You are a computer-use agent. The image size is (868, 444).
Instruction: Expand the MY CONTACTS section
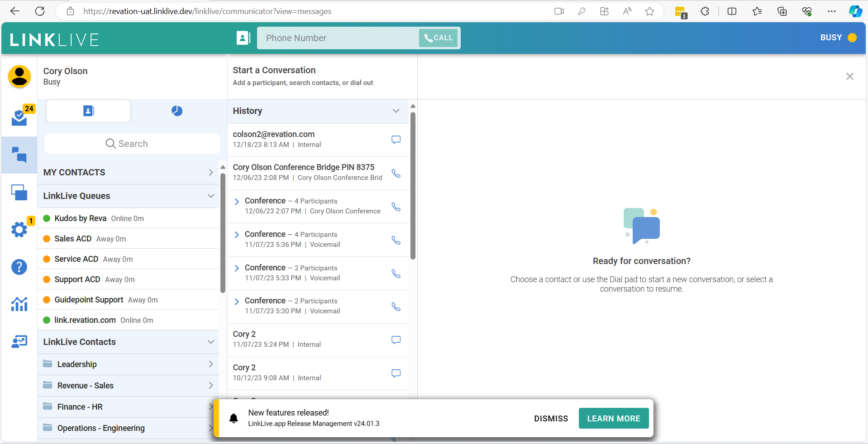click(211, 172)
